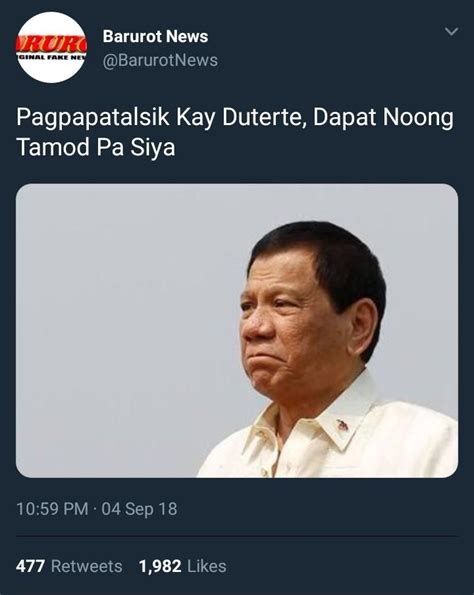This screenshot has height=595, width=474.
Task: Visit the @BarurotNews handle link
Action: pos(160,60)
